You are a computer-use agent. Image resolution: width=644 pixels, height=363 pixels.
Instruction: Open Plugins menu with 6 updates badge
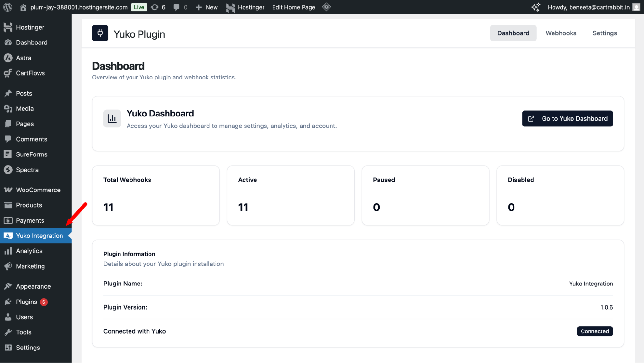pos(27,302)
